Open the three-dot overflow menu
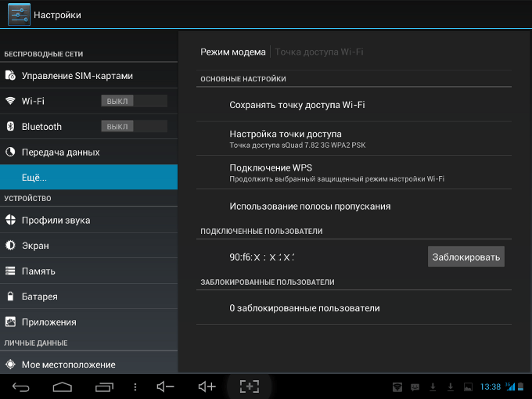Image resolution: width=532 pixels, height=399 pixels. click(x=135, y=386)
